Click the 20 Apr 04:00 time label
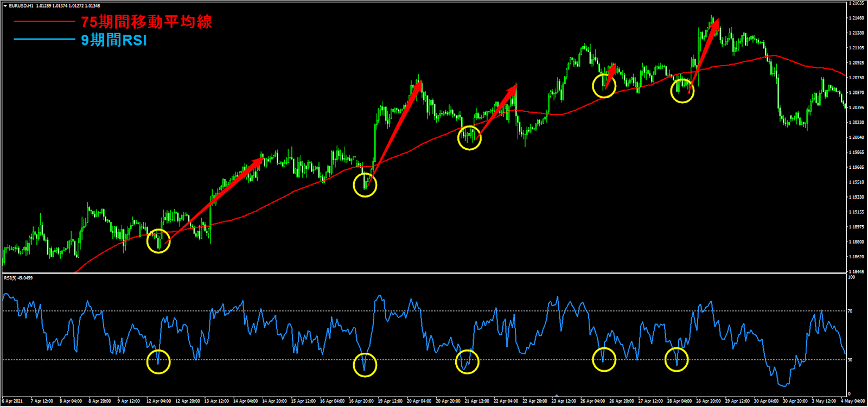This screenshot has width=868, height=407. 419,401
